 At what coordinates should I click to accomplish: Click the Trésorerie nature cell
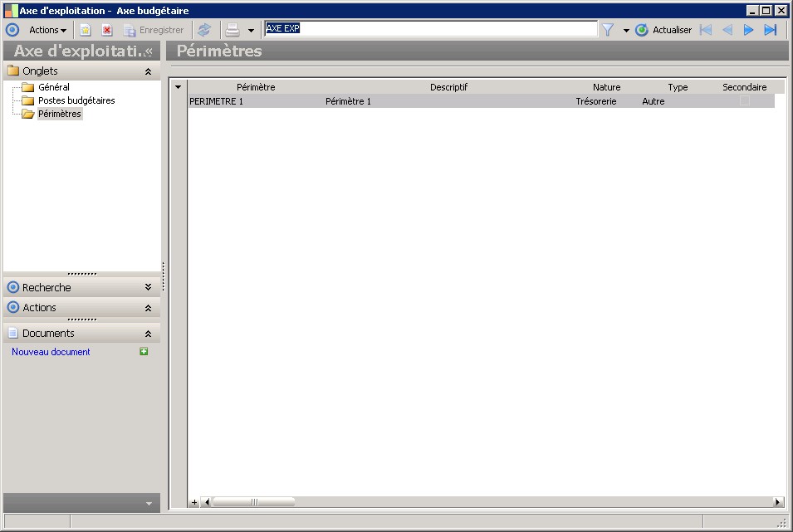(x=606, y=101)
